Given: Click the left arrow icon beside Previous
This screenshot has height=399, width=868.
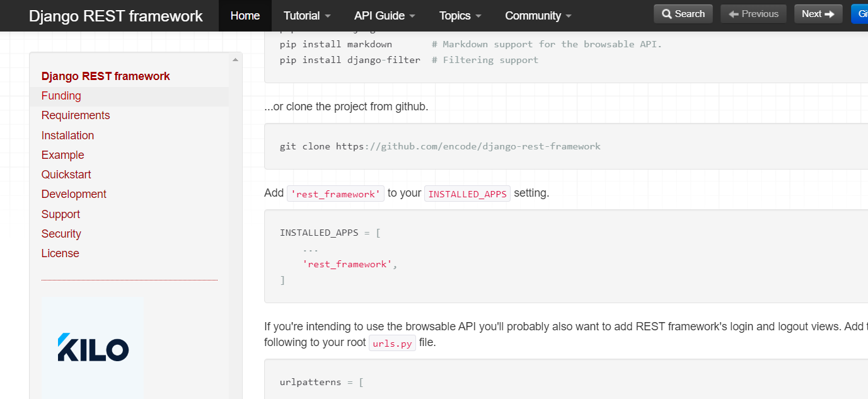Looking at the screenshot, I should 733,14.
